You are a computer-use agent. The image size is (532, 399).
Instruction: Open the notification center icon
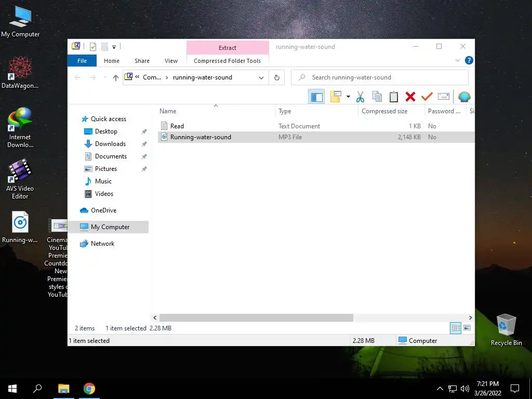click(x=515, y=389)
